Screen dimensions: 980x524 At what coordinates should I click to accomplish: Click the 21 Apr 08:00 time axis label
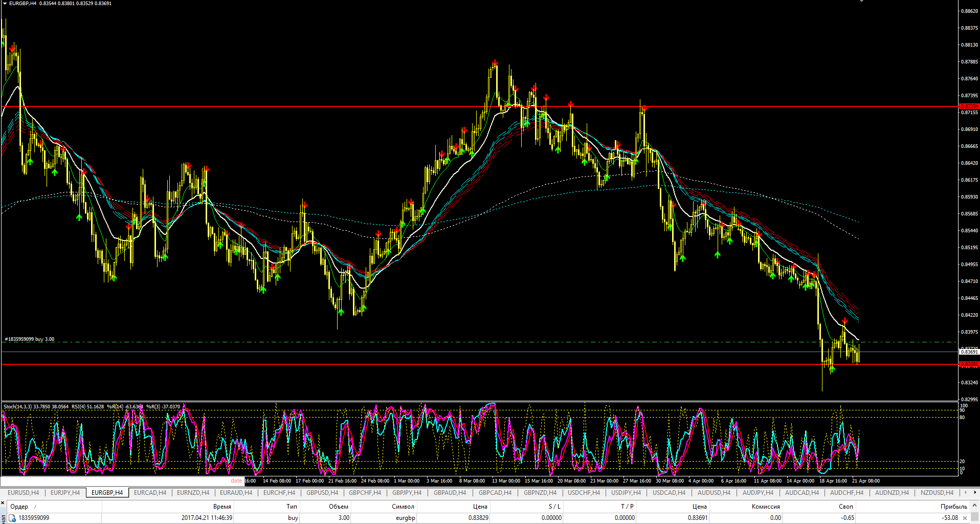(x=866, y=481)
